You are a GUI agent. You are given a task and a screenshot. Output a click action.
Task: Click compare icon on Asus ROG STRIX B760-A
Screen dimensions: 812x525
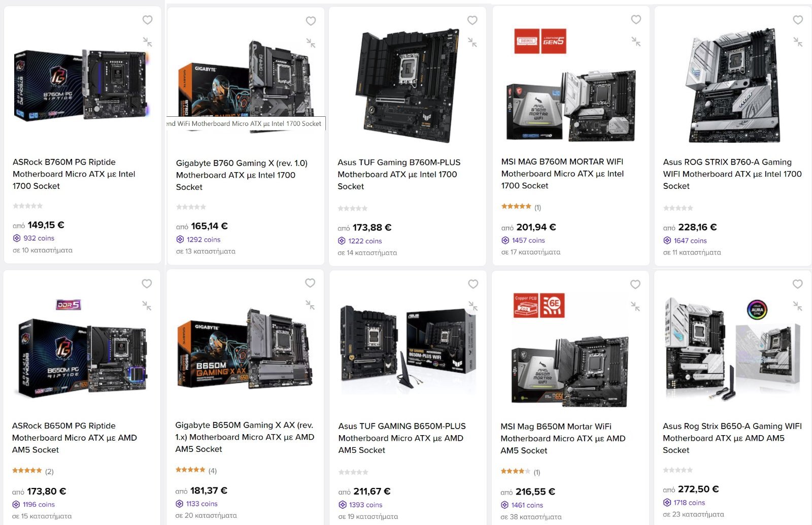[x=798, y=42]
